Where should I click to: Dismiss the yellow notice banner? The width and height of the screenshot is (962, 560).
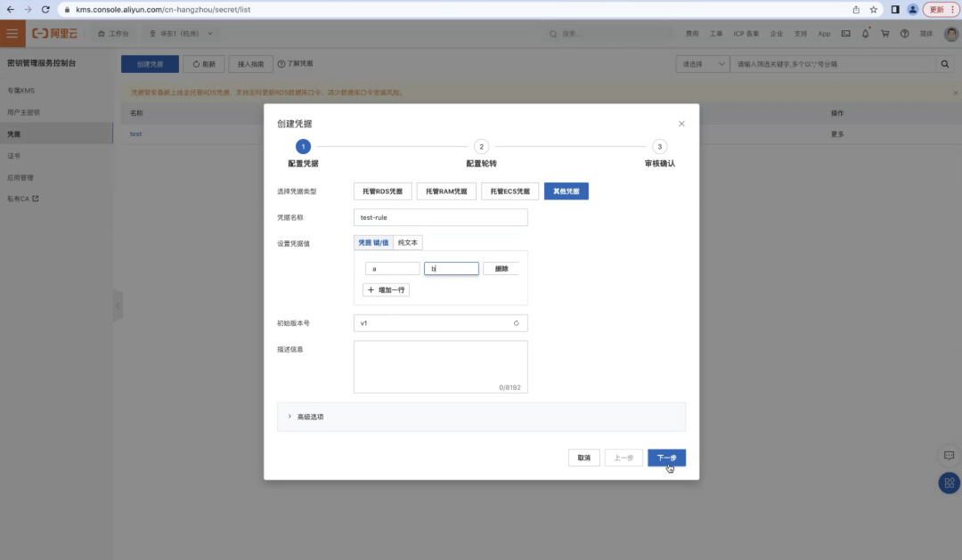pyautogui.click(x=955, y=93)
